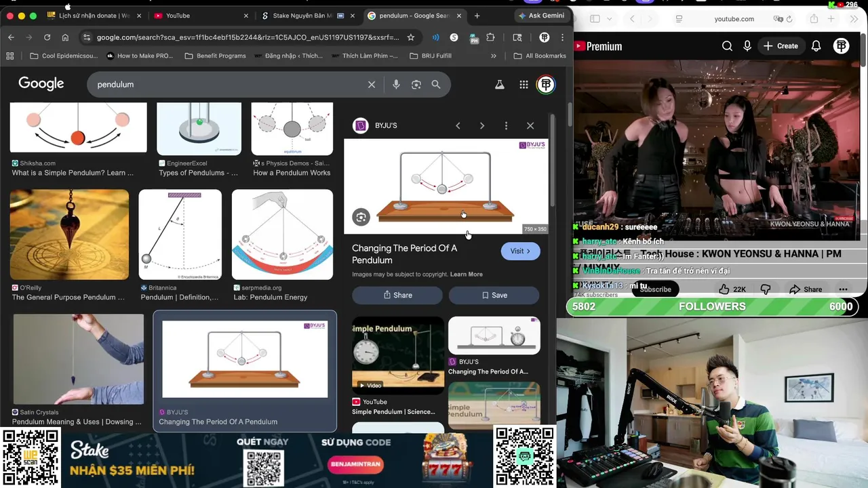The width and height of the screenshot is (868, 488).
Task: Open Chrome extensions puzzle icon
Action: pos(491,37)
